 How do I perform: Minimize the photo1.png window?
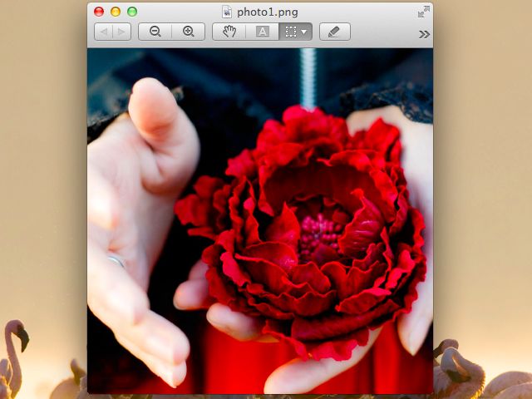coord(116,12)
